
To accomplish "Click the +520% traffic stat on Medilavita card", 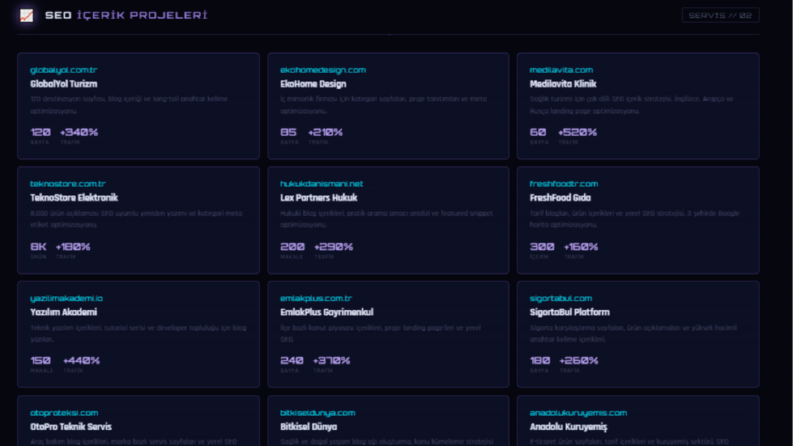I will click(x=577, y=132).
